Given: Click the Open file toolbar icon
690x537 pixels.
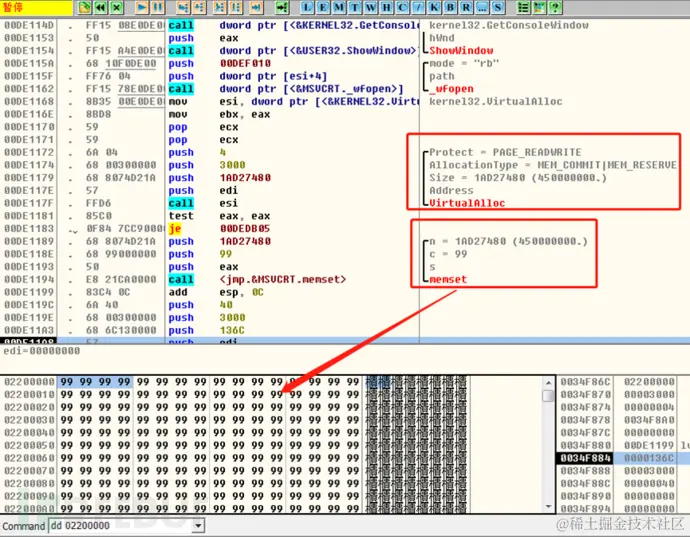Looking at the screenshot, I should pyautogui.click(x=84, y=7).
